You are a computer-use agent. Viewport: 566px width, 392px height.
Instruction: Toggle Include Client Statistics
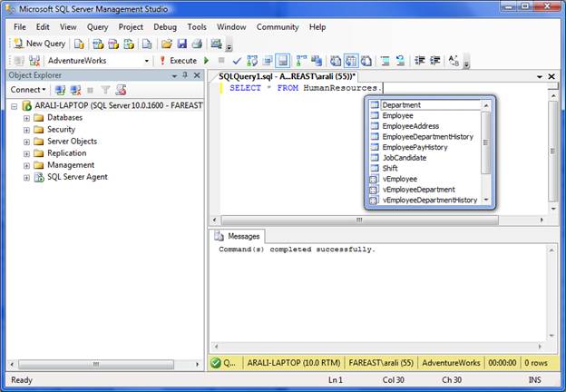coord(317,61)
